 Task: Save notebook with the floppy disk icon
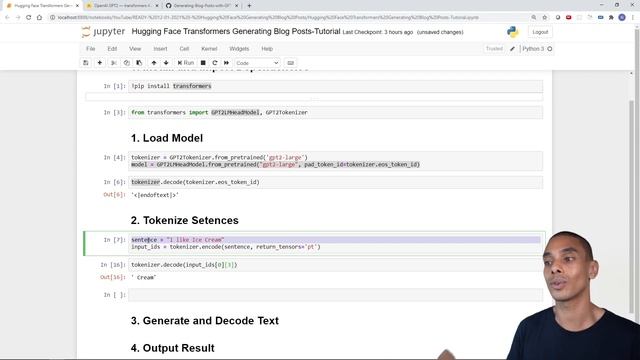pyautogui.click(x=86, y=63)
